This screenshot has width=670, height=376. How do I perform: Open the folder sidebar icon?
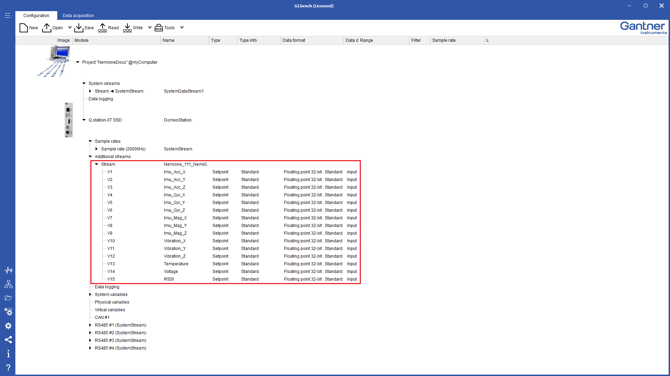click(8, 298)
